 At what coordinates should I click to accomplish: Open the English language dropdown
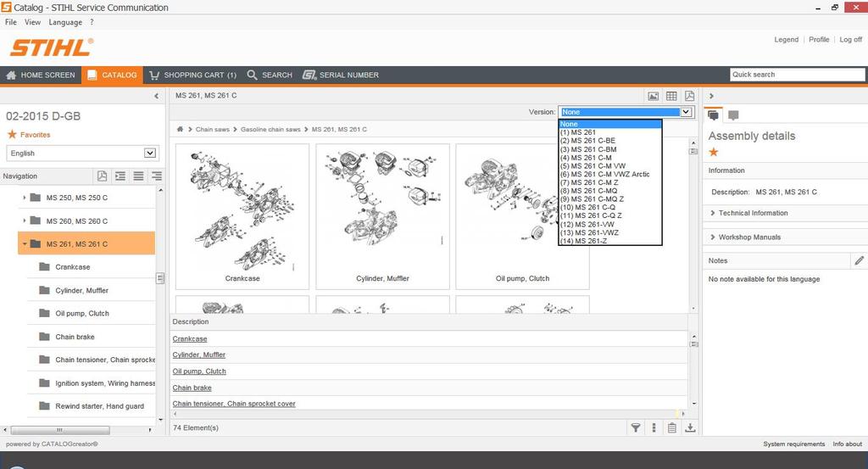click(x=81, y=153)
